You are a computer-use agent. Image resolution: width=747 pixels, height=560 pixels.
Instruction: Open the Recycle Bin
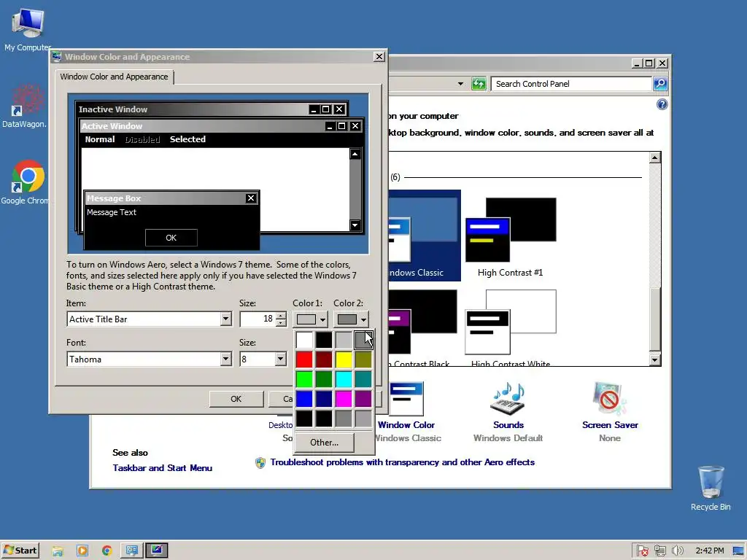(711, 488)
